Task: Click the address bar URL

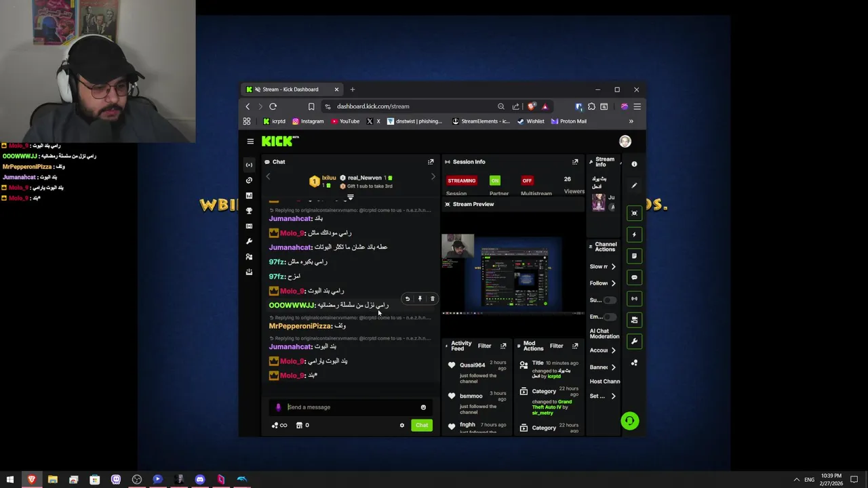Action: click(x=373, y=106)
